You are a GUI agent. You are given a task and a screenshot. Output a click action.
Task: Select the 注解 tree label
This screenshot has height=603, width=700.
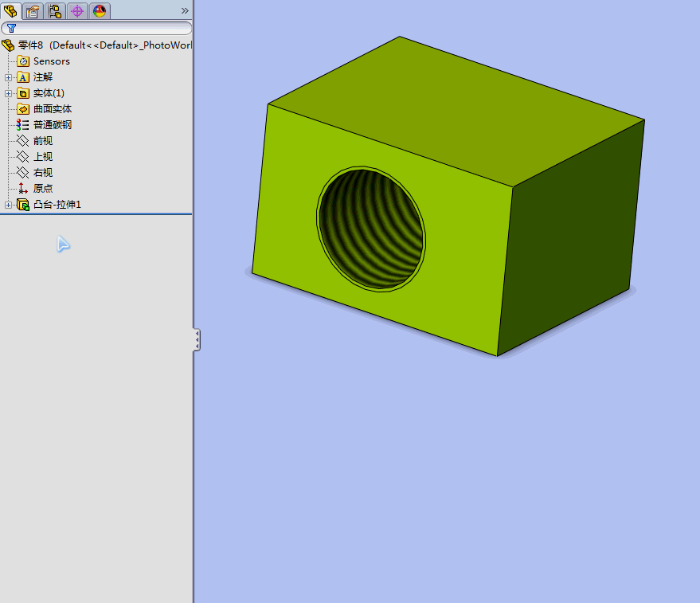tap(43, 77)
